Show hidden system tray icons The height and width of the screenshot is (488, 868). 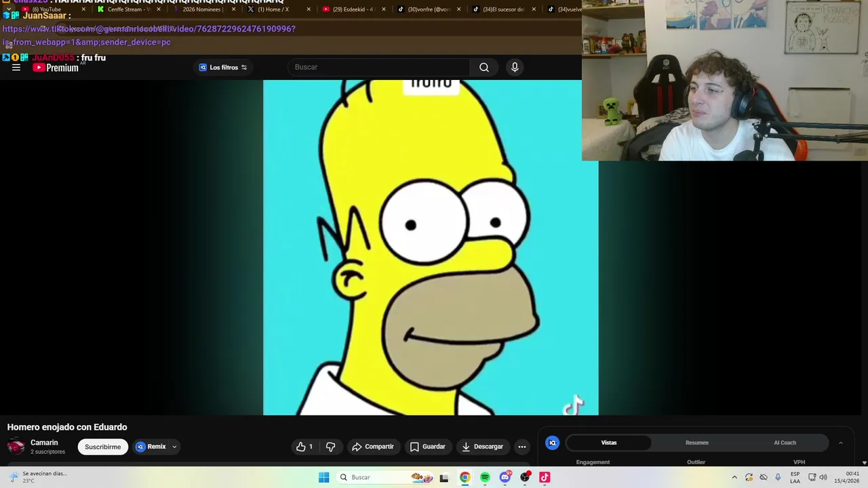pos(734,477)
